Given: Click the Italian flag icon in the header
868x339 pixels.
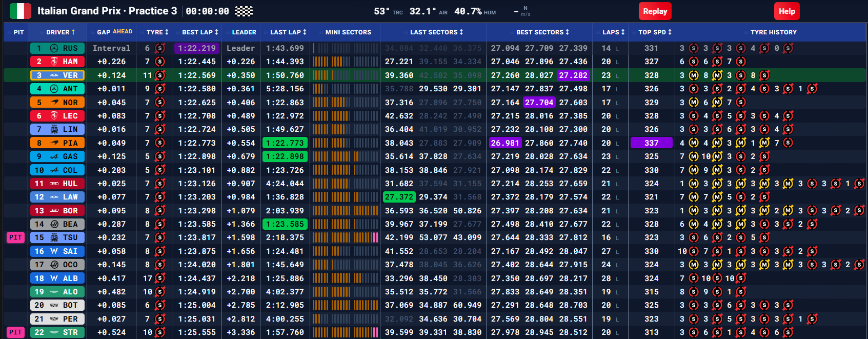Looking at the screenshot, I should pyautogui.click(x=21, y=11).
